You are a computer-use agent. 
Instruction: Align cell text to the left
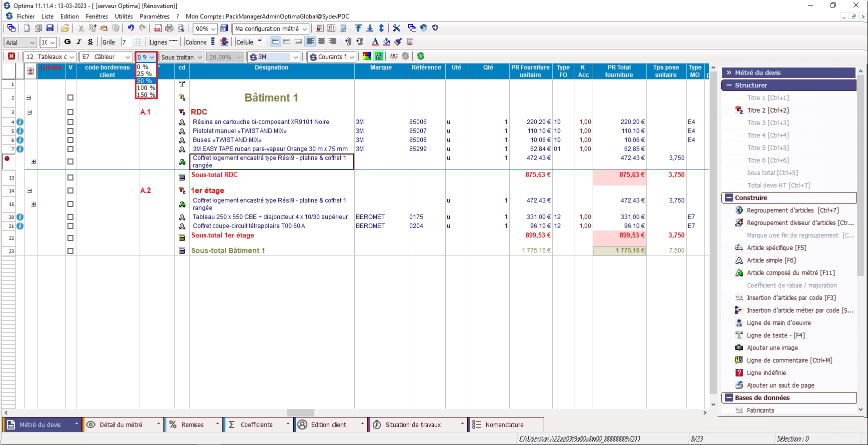(310, 42)
